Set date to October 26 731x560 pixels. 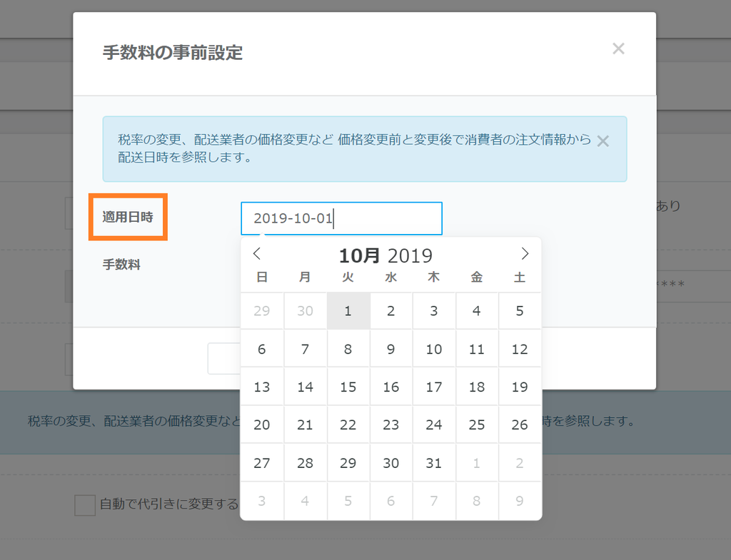pos(520,424)
